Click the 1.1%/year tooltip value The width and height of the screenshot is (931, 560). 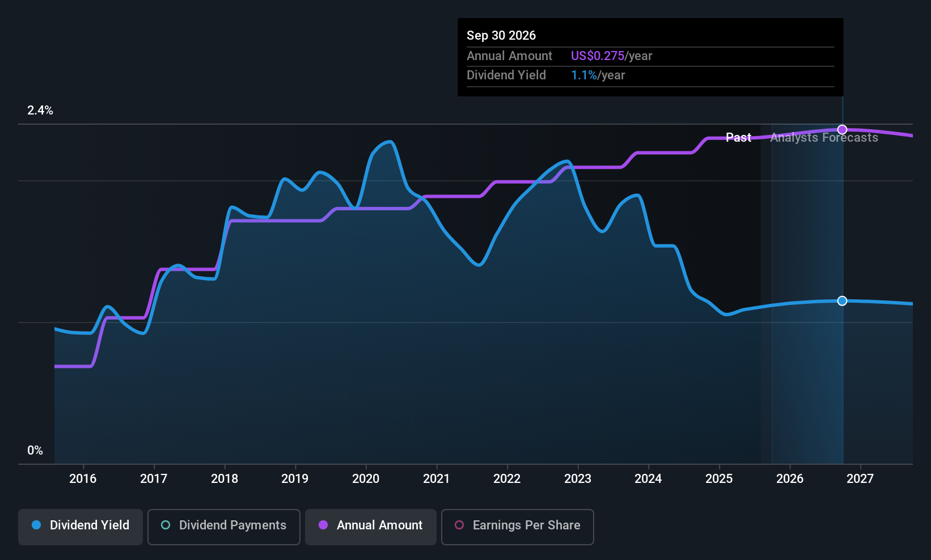(598, 75)
